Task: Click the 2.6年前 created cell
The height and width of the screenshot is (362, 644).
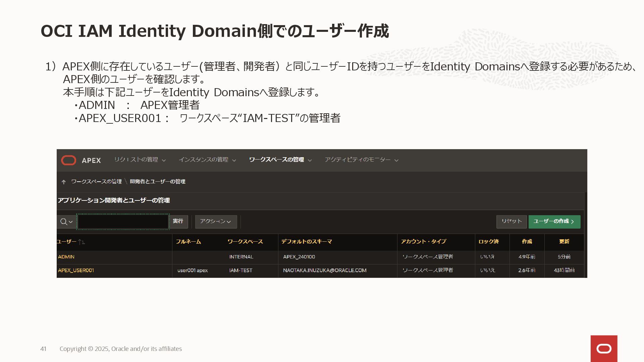Action: [527, 270]
